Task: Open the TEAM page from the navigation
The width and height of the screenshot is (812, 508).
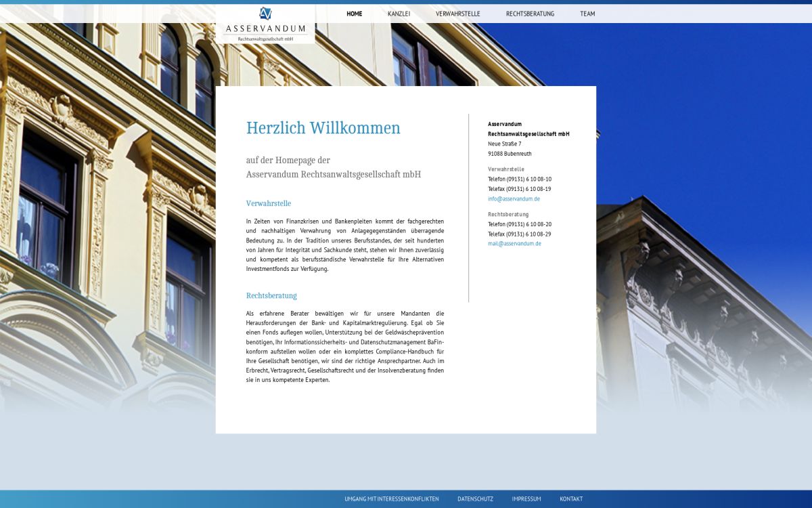Action: tap(587, 14)
